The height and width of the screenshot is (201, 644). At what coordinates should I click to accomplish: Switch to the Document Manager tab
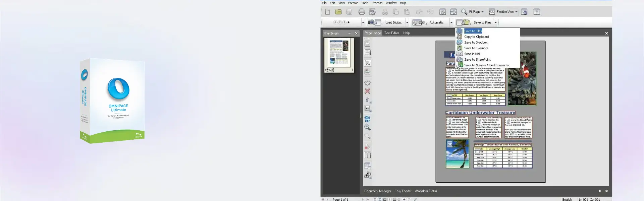378,191
